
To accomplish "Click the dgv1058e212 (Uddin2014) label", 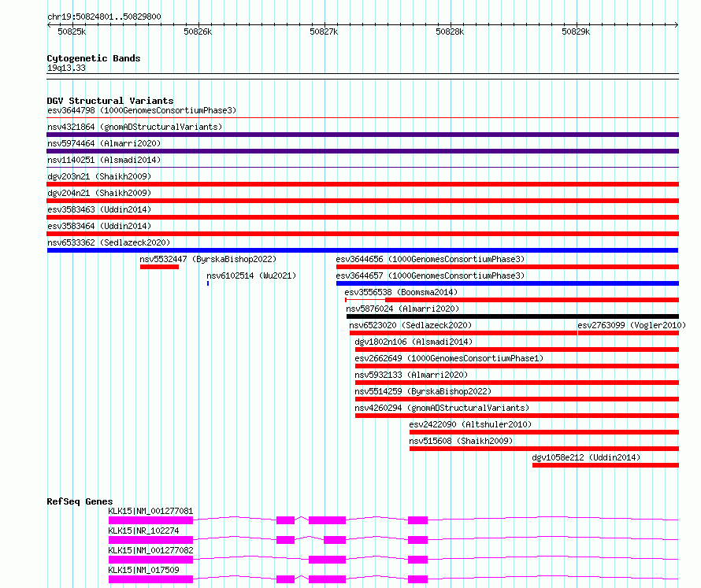I will pos(586,457).
